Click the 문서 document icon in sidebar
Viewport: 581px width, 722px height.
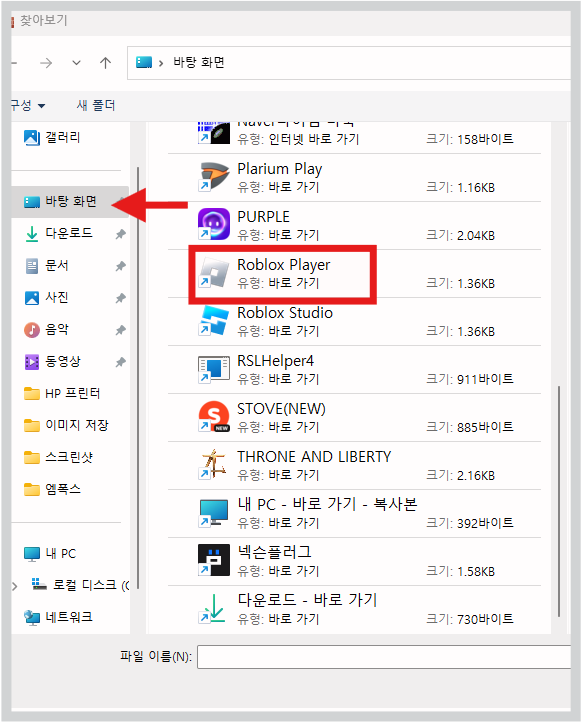pyautogui.click(x=32, y=266)
